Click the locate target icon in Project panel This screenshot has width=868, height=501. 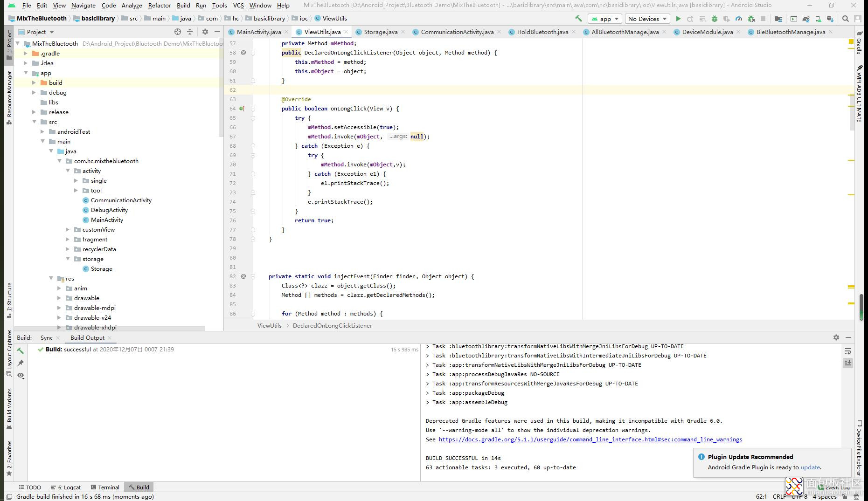[177, 32]
